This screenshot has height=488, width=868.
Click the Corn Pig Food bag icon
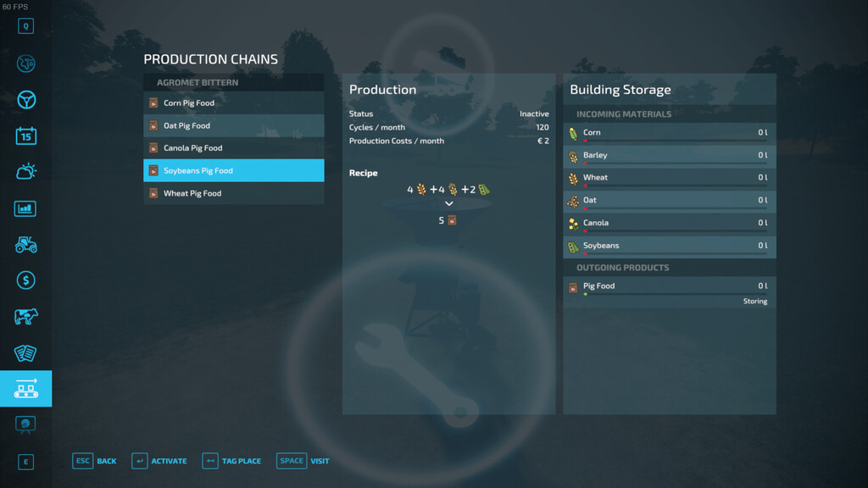(x=153, y=103)
